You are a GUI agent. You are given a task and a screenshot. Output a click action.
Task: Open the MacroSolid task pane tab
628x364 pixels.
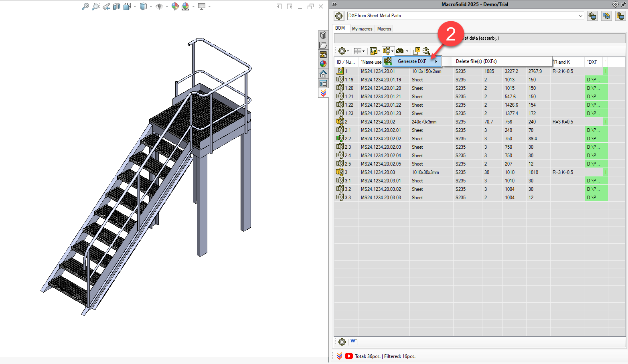pos(323,93)
